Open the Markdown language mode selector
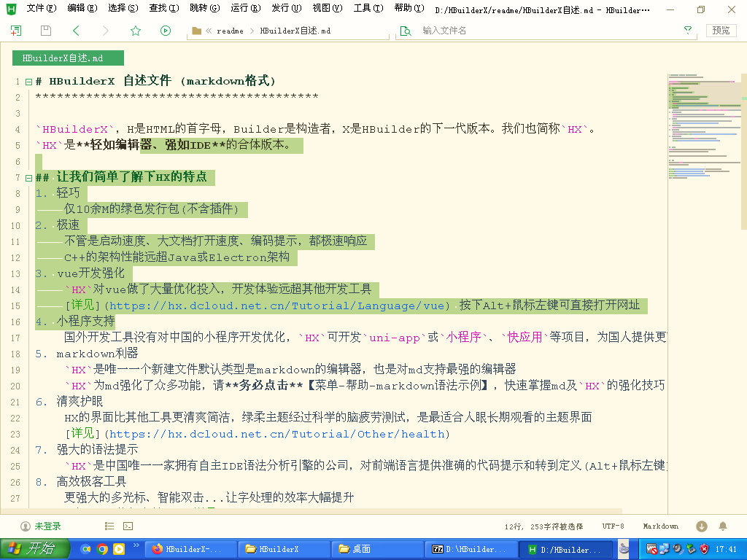This screenshot has width=747, height=560. 660,526
